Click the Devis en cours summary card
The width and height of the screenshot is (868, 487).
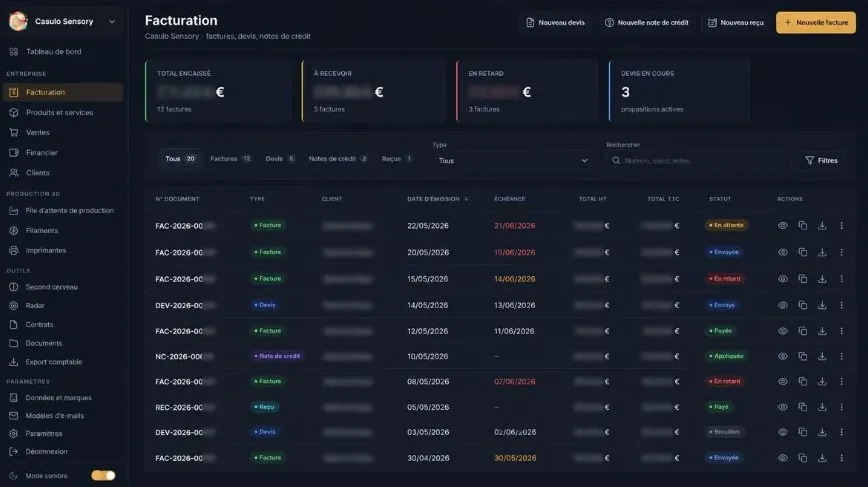point(679,91)
